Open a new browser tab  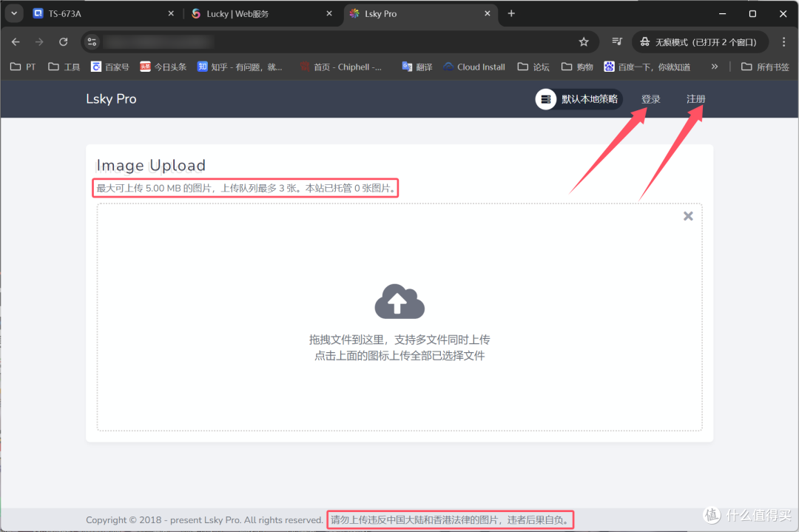point(511,14)
